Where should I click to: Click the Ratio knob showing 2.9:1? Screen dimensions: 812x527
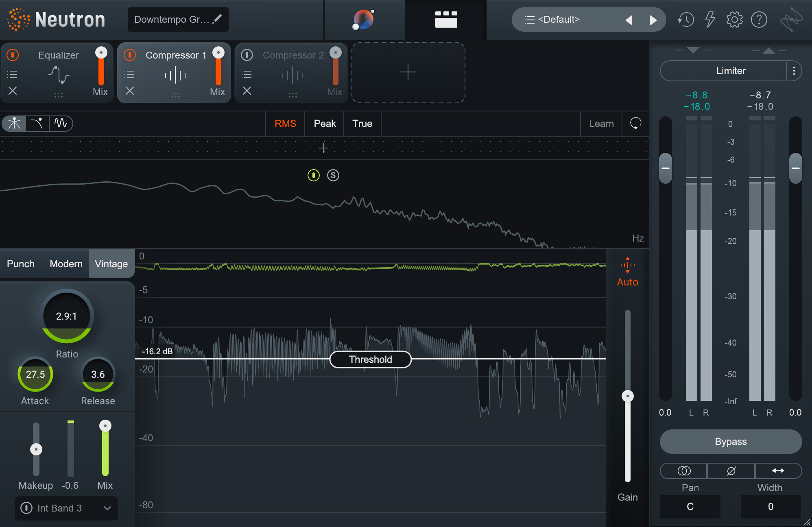[x=67, y=316]
